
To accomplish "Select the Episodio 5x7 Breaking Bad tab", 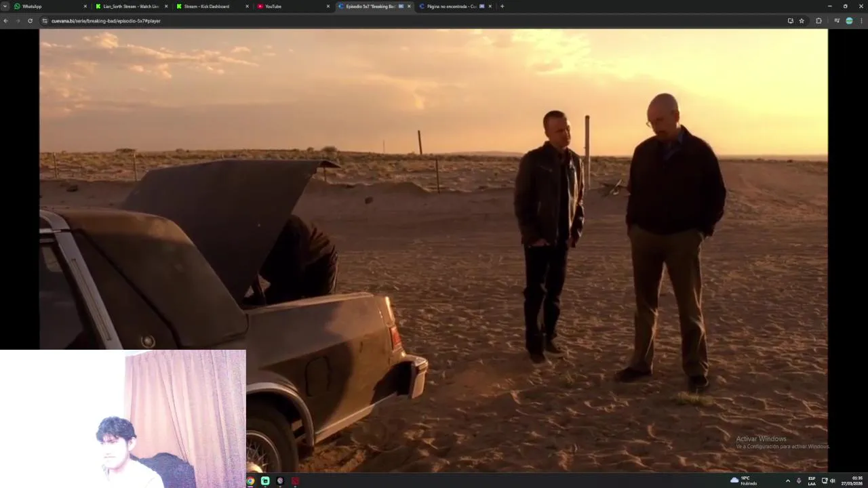I will tap(374, 6).
